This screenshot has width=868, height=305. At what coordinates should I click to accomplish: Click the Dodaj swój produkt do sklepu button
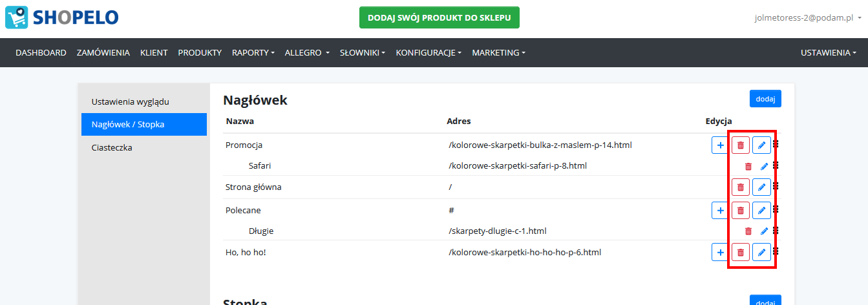coord(439,17)
